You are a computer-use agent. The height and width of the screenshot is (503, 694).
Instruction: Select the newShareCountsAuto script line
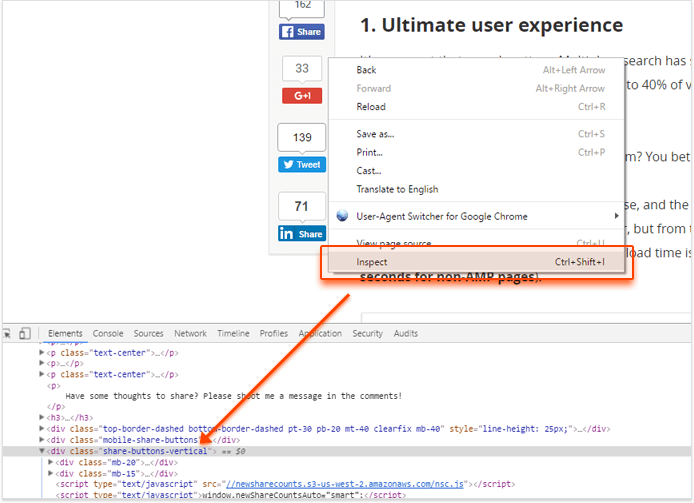[x=230, y=495]
